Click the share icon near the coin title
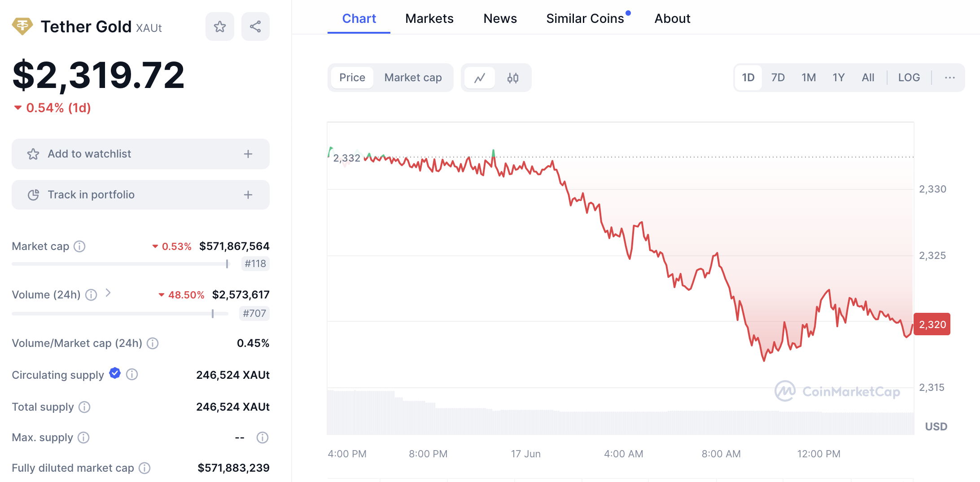 [255, 27]
